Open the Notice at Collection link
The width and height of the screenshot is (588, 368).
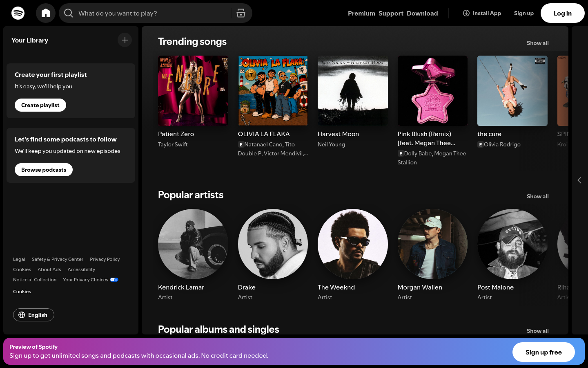pos(35,280)
